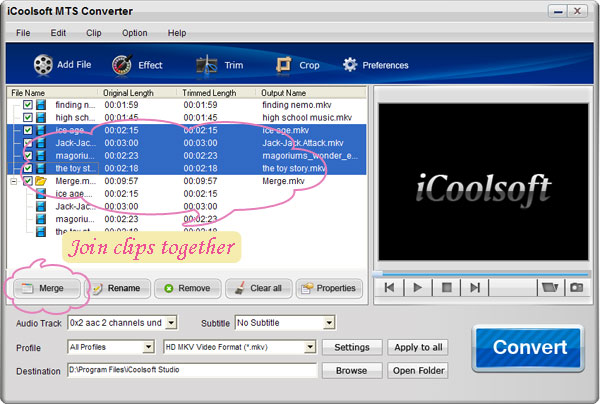
Task: Uncheck the high school music checkbox
Action: tap(28, 117)
